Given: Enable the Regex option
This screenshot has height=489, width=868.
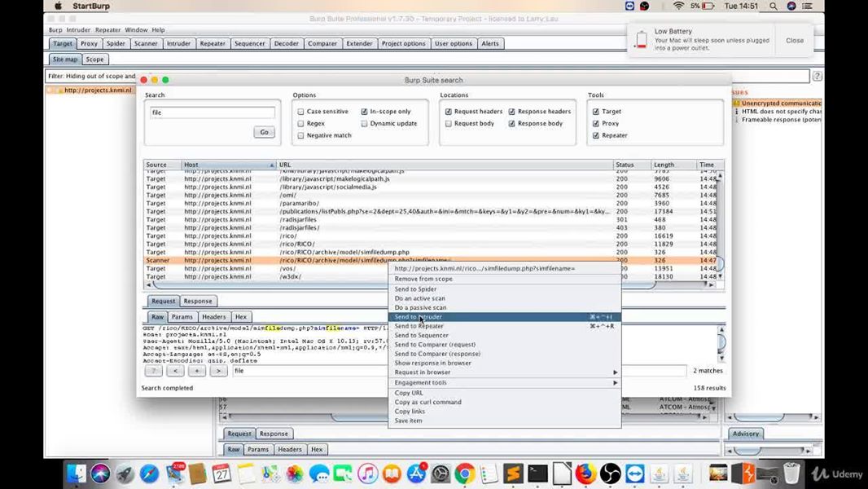Looking at the screenshot, I should click(x=300, y=124).
